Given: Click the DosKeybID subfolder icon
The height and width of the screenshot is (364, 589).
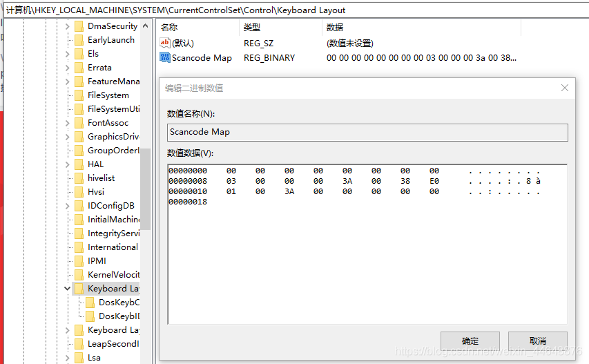Looking at the screenshot, I should pyautogui.click(x=90, y=316).
